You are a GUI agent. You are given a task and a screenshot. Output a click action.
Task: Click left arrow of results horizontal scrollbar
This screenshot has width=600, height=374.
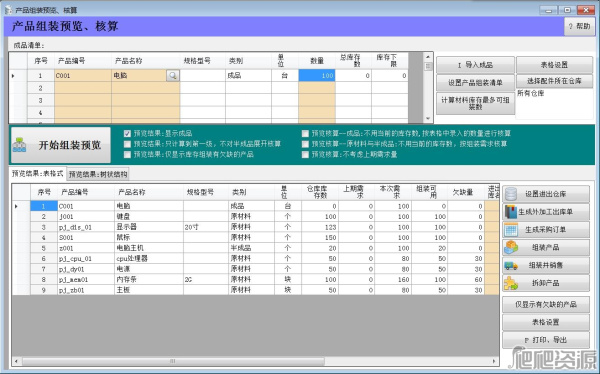tap(16, 361)
